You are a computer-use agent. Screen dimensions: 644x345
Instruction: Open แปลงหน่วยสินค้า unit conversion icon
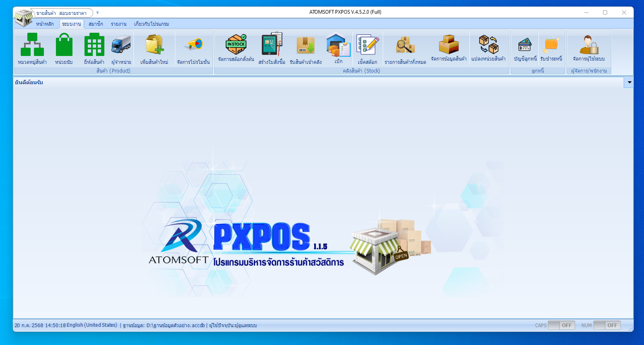(x=488, y=45)
